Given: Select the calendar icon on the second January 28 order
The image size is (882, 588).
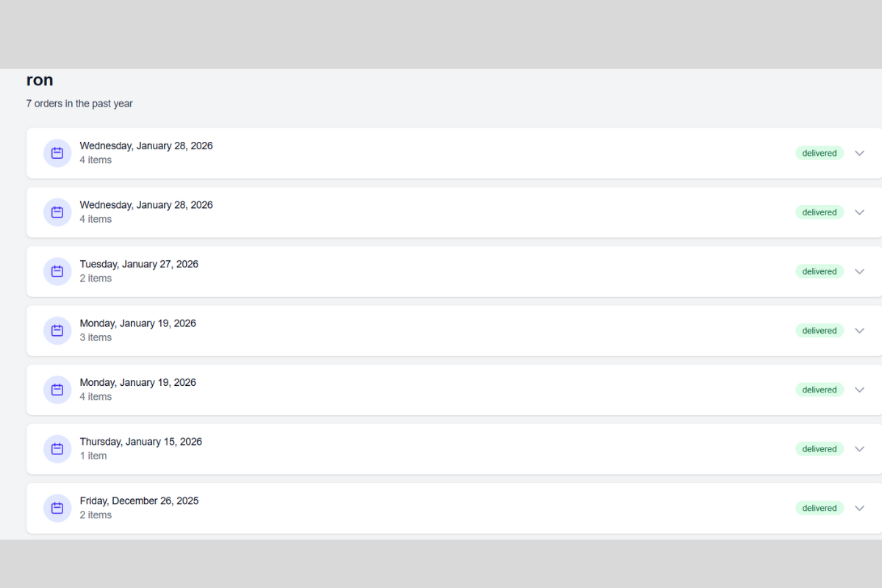Looking at the screenshot, I should coord(57,212).
